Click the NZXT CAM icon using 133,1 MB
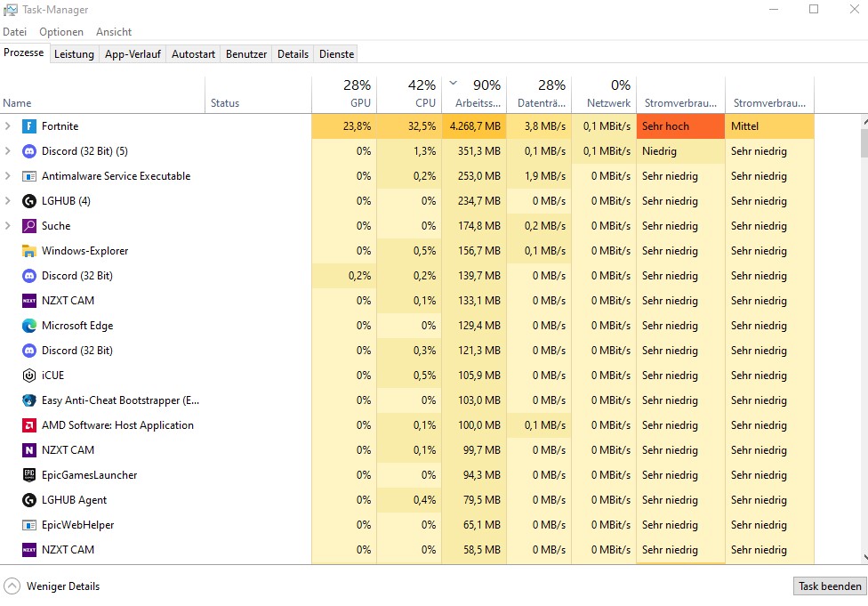The width and height of the screenshot is (868, 606). click(28, 301)
